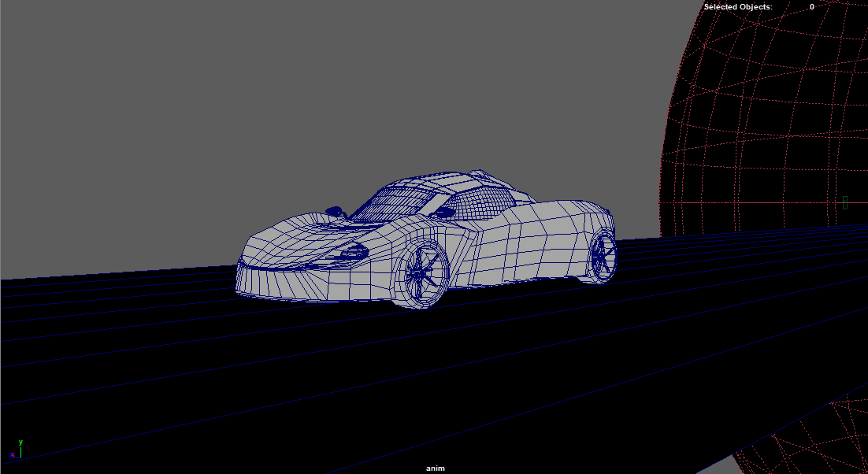Click the "anim" camera name label
This screenshot has width=868, height=474.
click(435, 468)
